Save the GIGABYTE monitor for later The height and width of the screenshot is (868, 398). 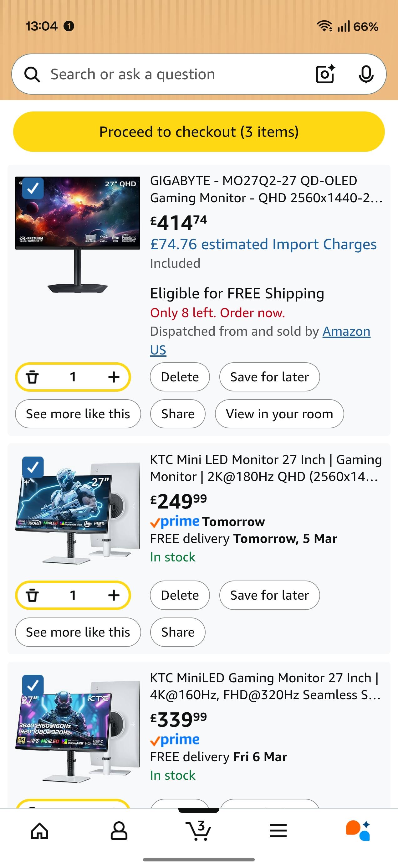click(x=269, y=377)
